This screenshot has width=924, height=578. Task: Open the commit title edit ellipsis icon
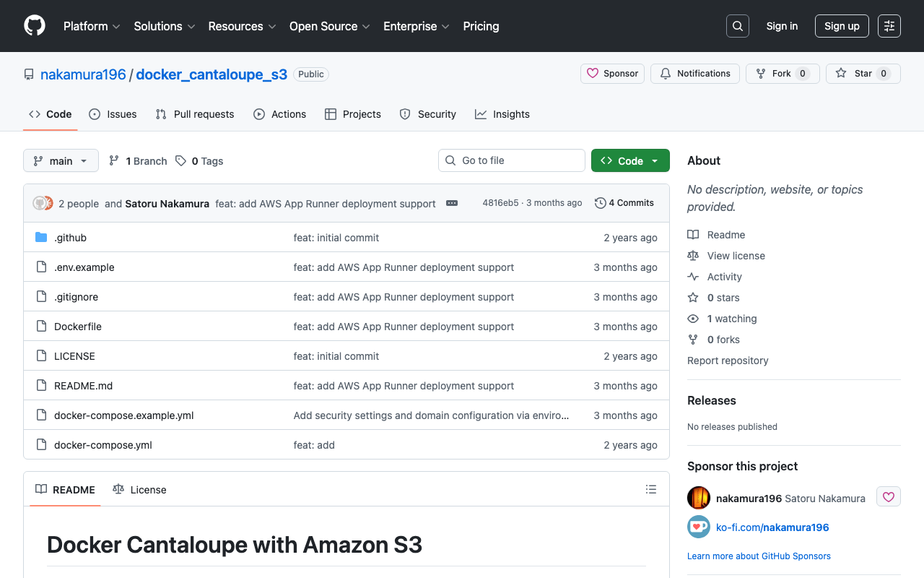coord(452,203)
